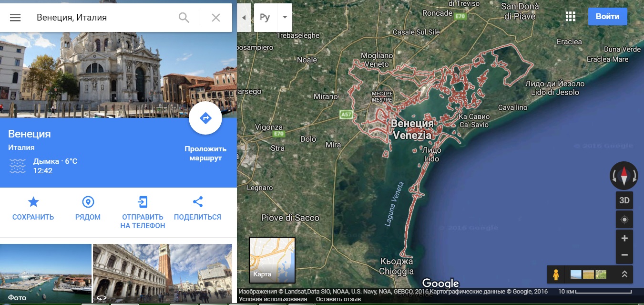644x305 pixels.
Task: Select the Pegman Street View icon
Action: coord(555,274)
